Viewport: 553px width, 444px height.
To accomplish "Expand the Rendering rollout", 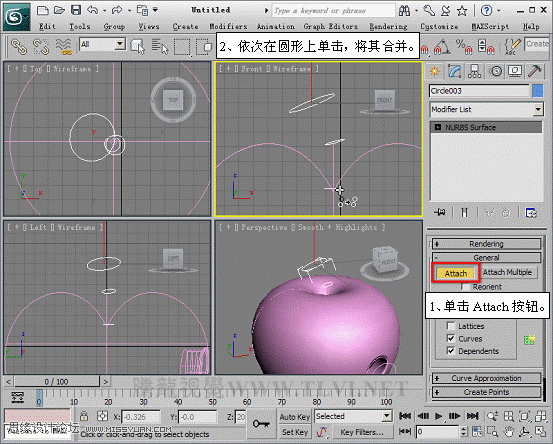I will coord(486,244).
